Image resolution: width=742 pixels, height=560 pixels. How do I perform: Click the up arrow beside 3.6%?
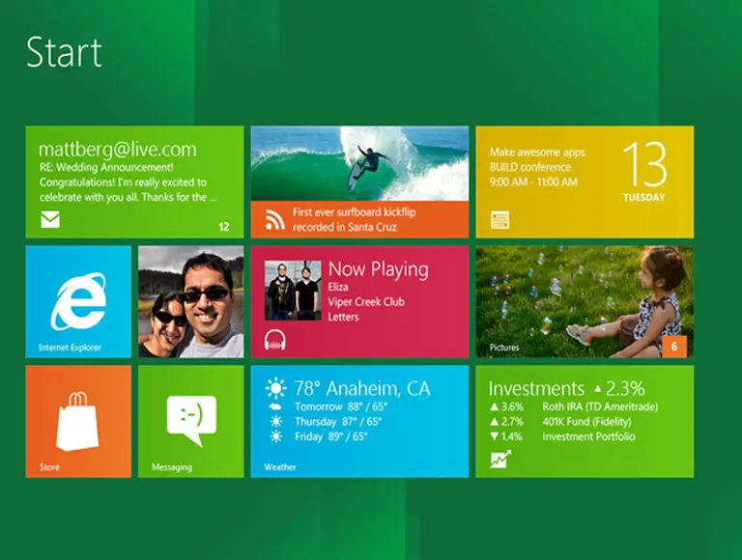[x=495, y=406]
